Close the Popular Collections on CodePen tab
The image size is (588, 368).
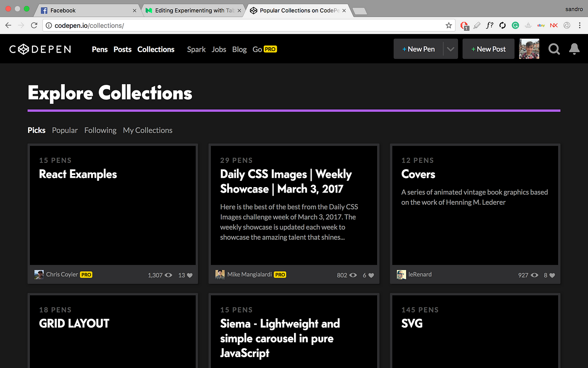pos(344,11)
